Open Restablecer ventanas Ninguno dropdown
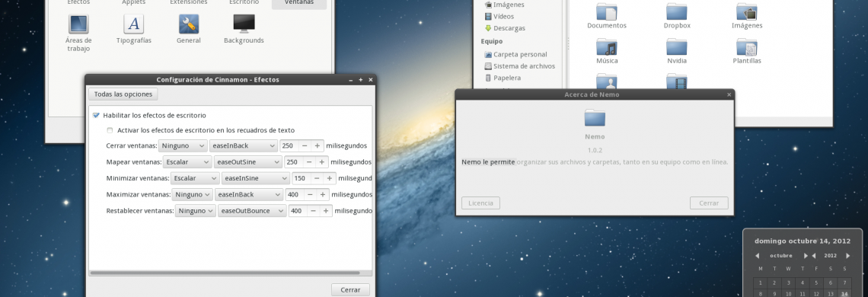The height and width of the screenshot is (297, 868). pos(196,211)
